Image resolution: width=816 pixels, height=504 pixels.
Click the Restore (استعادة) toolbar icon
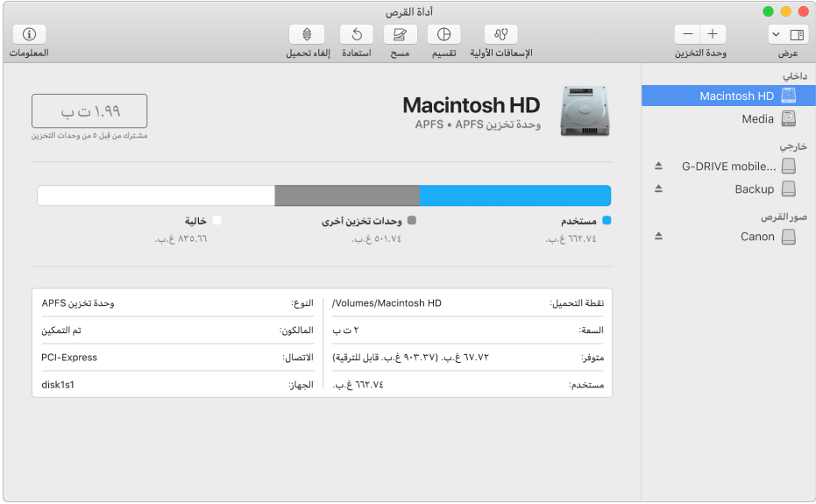[357, 34]
